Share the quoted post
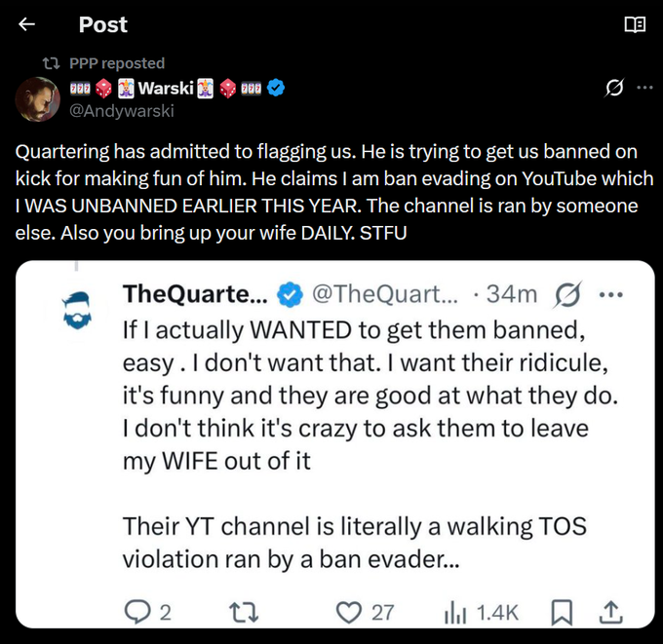This screenshot has height=644, width=663. [x=610, y=612]
